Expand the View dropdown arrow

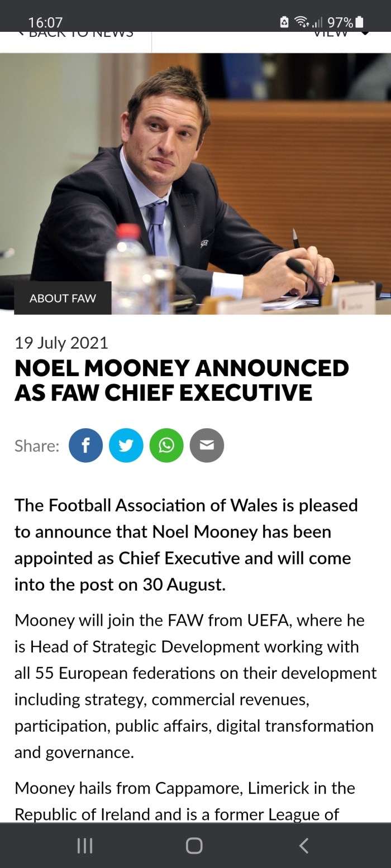click(365, 33)
